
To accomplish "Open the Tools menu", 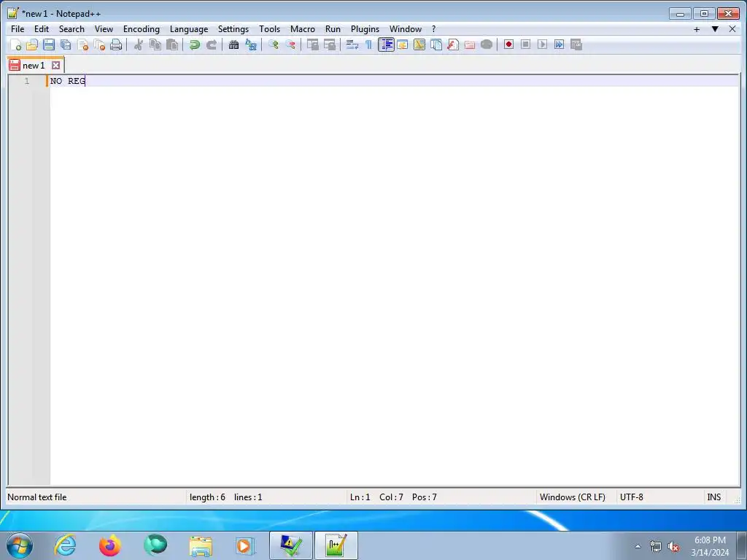I will pos(270,29).
